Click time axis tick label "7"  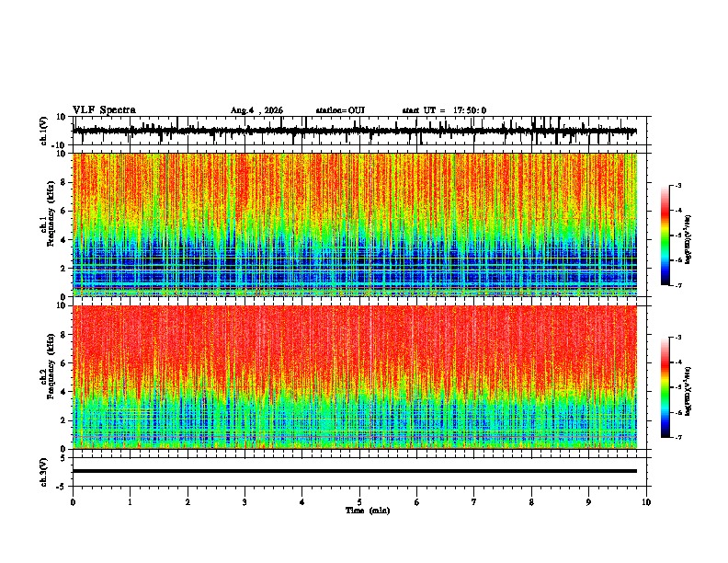(474, 502)
